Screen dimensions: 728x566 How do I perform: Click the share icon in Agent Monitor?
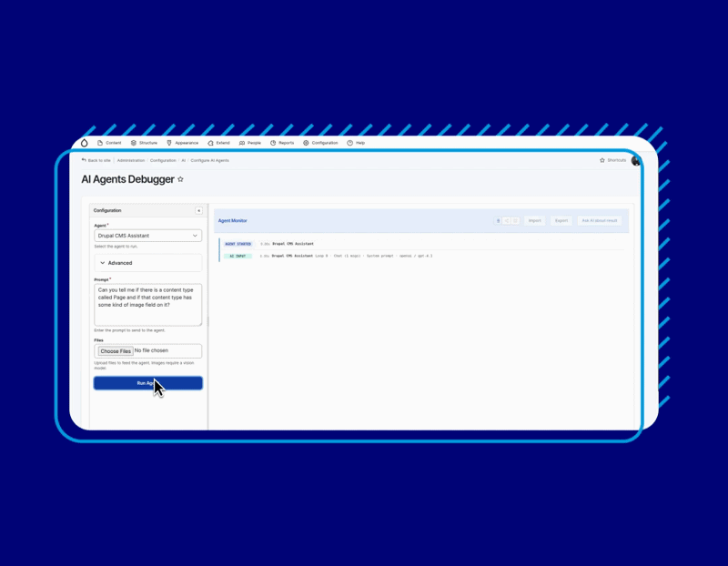coord(507,221)
